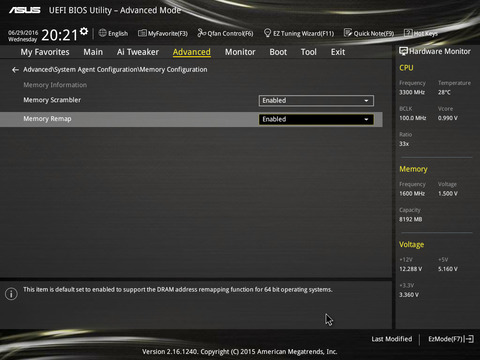Click the 20:21 clock time
The height and width of the screenshot is (360, 480).
point(60,35)
